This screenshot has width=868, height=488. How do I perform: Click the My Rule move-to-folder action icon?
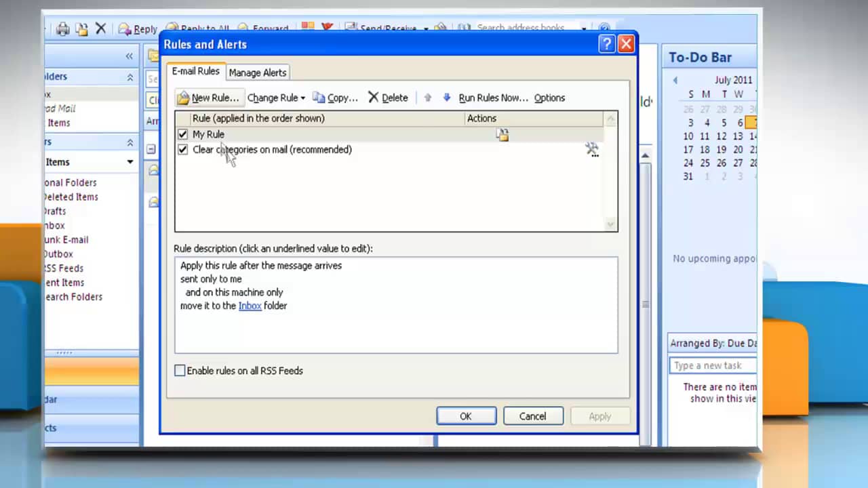pos(502,135)
